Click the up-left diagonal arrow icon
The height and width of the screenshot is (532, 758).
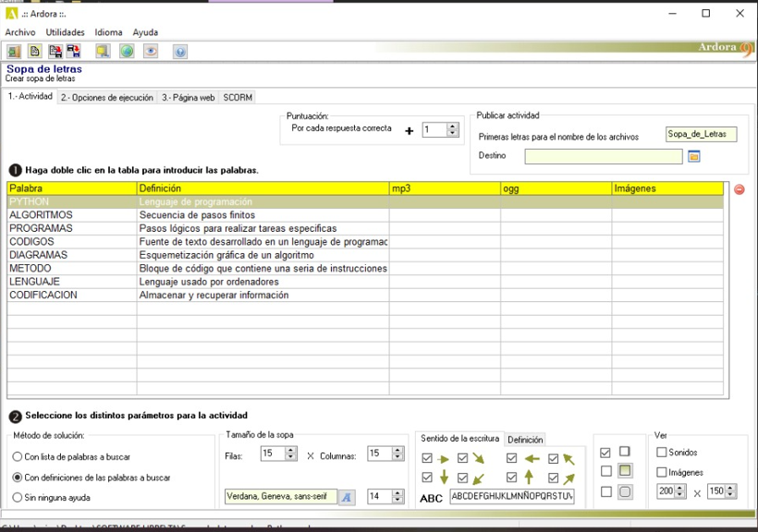point(568,458)
